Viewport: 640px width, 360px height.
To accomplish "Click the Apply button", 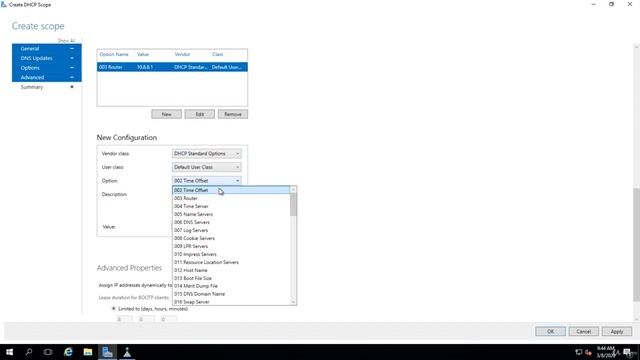I will pos(617,331).
